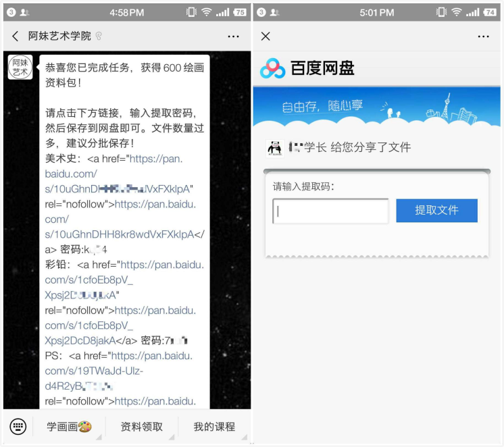Open the first 彩铅 pan.baidu link
This screenshot has width=504, height=447.
(x=124, y=280)
